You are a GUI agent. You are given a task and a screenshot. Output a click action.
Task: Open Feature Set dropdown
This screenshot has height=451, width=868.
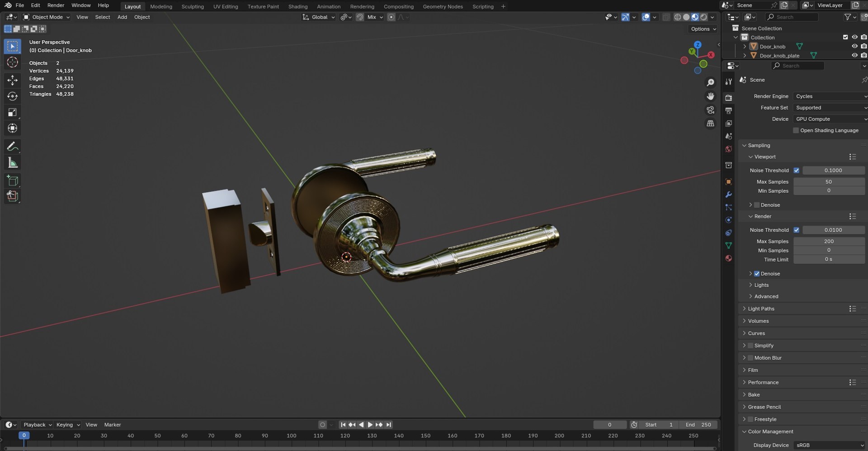point(830,108)
